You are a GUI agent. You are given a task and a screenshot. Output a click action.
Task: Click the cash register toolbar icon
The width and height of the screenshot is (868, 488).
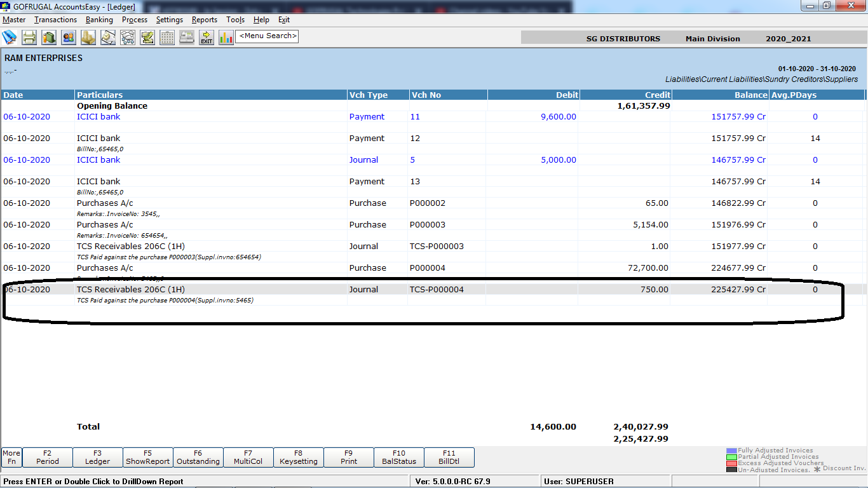point(187,37)
